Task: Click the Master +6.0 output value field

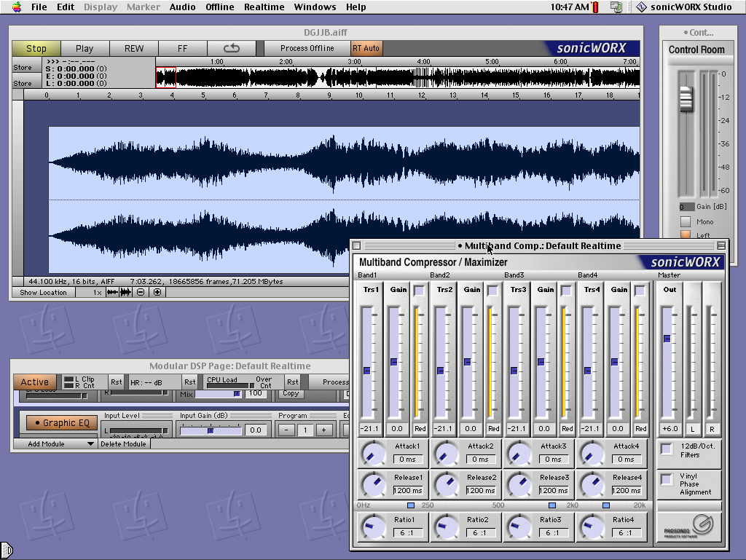Action: [x=670, y=428]
